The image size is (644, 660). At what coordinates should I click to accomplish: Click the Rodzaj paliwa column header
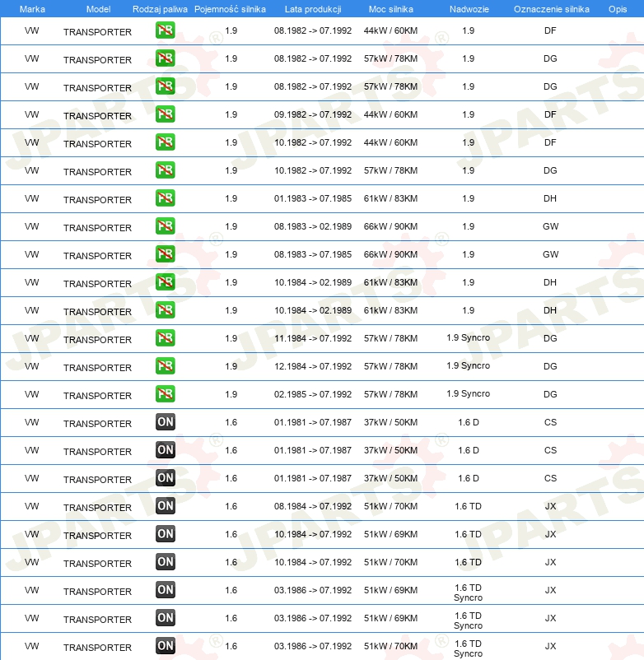pos(160,9)
